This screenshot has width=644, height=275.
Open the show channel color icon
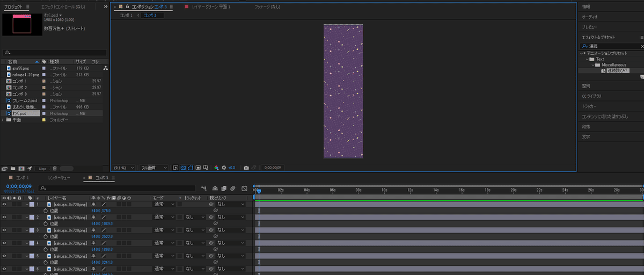(x=216, y=168)
